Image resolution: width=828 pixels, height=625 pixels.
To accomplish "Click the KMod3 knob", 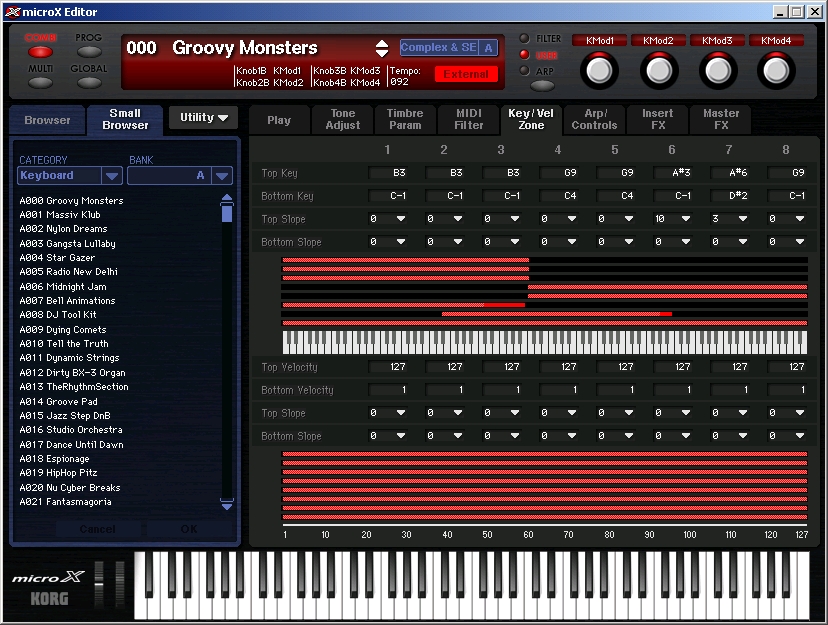I will click(718, 71).
